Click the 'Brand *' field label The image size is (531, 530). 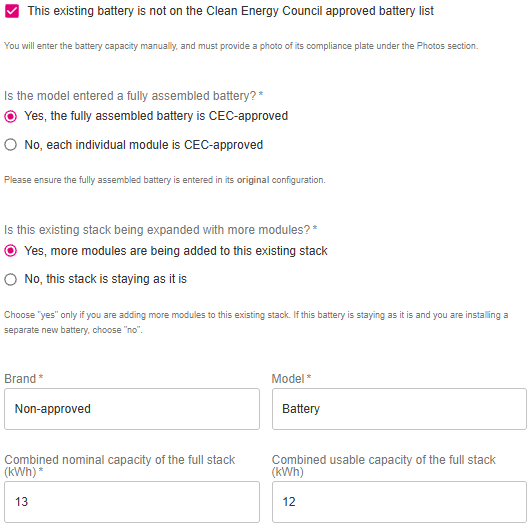(24, 379)
